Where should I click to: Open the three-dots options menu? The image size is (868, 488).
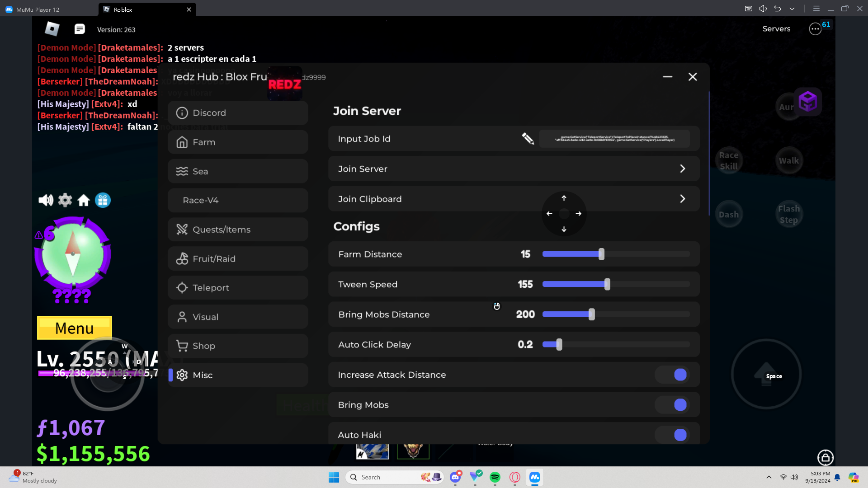(x=815, y=29)
